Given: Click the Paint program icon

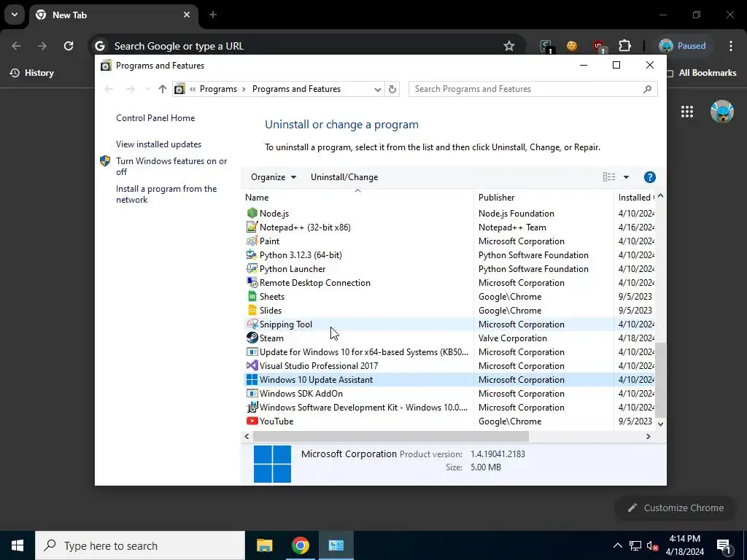Looking at the screenshot, I should pos(252,241).
